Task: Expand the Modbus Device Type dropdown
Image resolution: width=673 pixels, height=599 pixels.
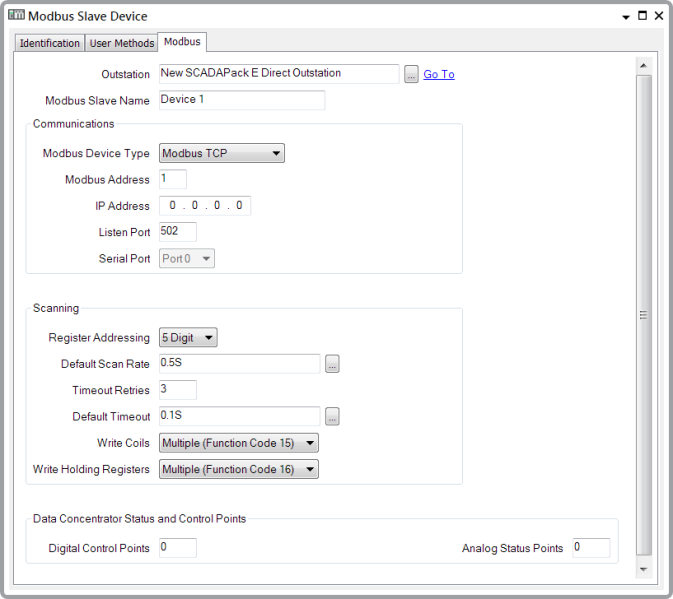Action: tap(222, 153)
